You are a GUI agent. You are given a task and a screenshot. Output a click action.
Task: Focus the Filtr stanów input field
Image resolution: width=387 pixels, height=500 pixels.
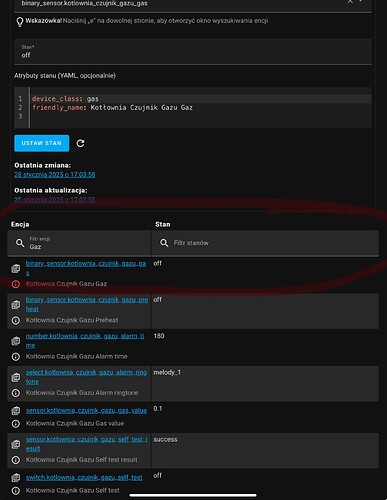point(265,243)
